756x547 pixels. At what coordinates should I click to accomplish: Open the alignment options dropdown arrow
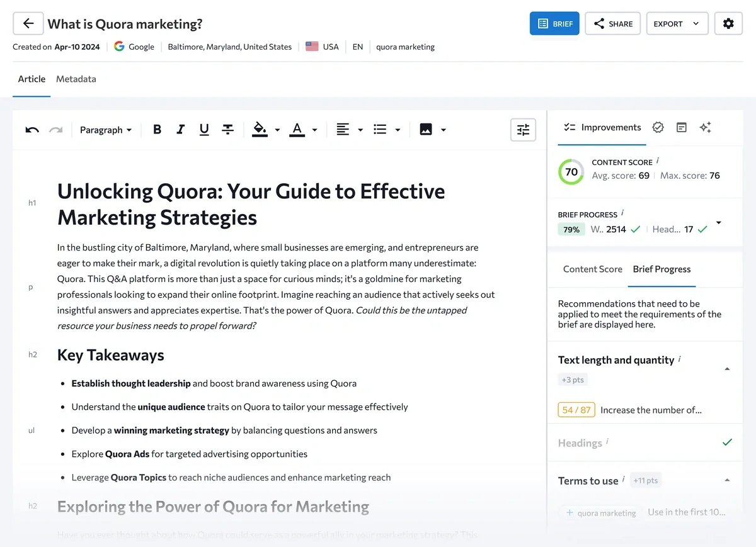360,130
